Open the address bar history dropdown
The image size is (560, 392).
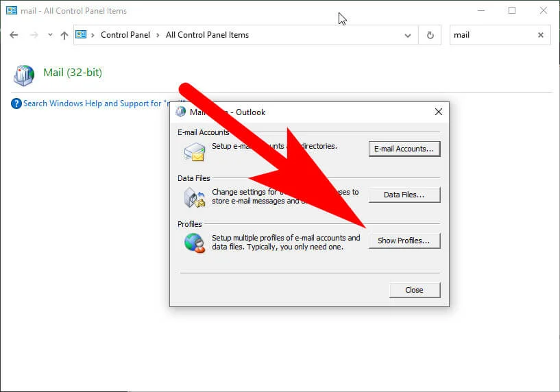pyautogui.click(x=408, y=36)
